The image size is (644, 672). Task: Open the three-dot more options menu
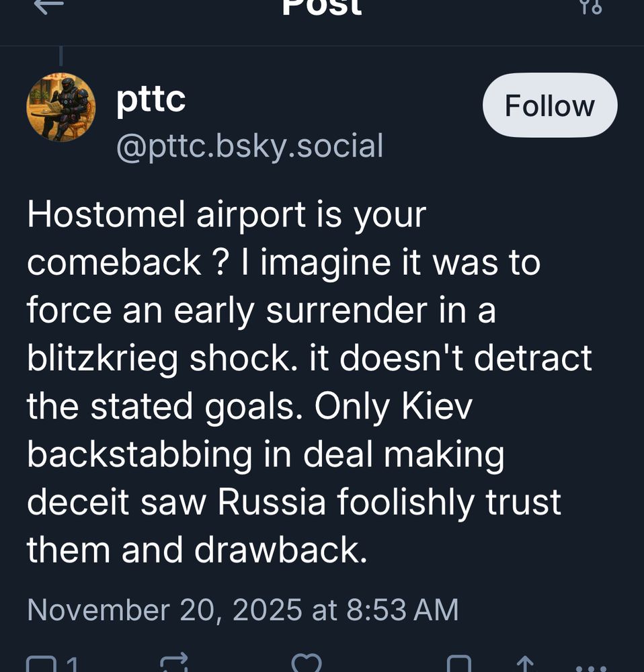tap(592, 668)
